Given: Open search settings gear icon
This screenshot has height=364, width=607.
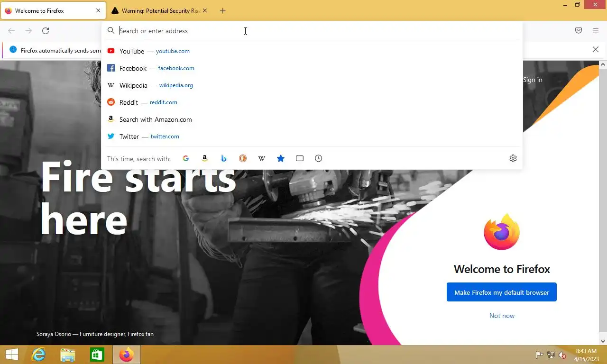Looking at the screenshot, I should 513,158.
